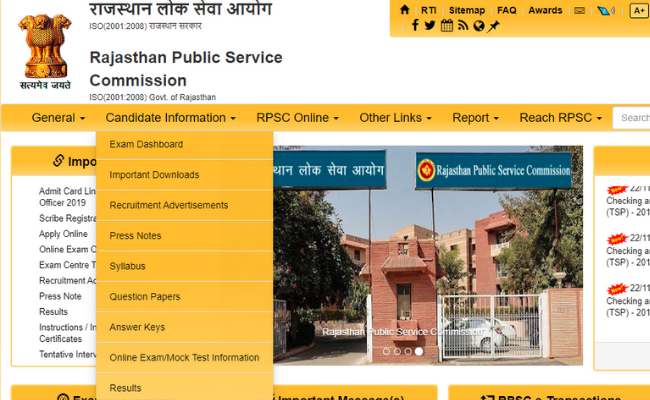This screenshot has width=650, height=400.
Task: Click the screen reader speaker icon
Action: (606, 10)
